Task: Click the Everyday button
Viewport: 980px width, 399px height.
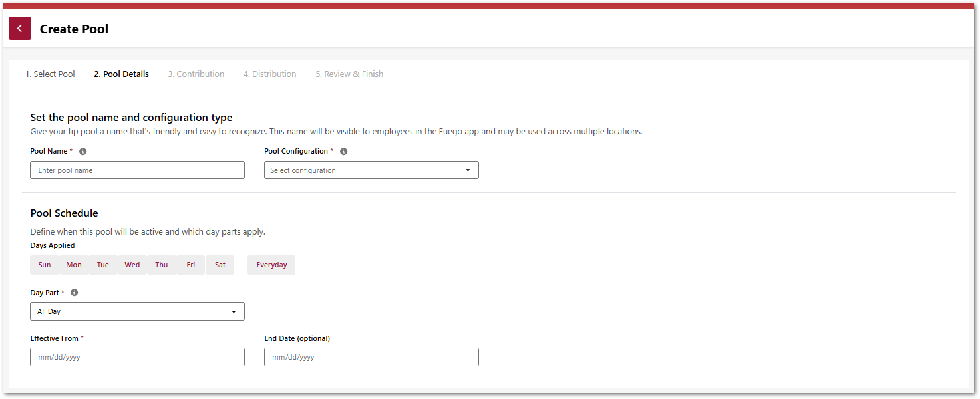Action: point(271,265)
